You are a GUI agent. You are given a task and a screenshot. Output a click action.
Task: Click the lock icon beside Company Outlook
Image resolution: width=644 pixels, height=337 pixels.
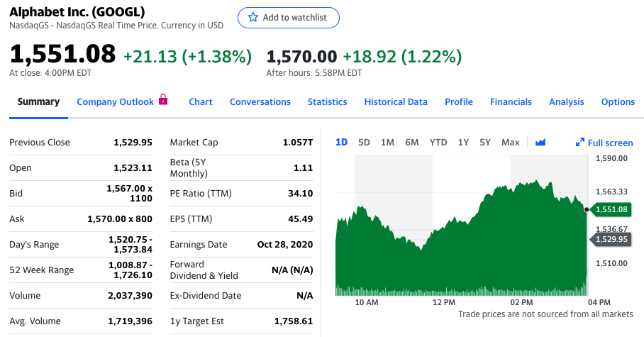point(163,99)
